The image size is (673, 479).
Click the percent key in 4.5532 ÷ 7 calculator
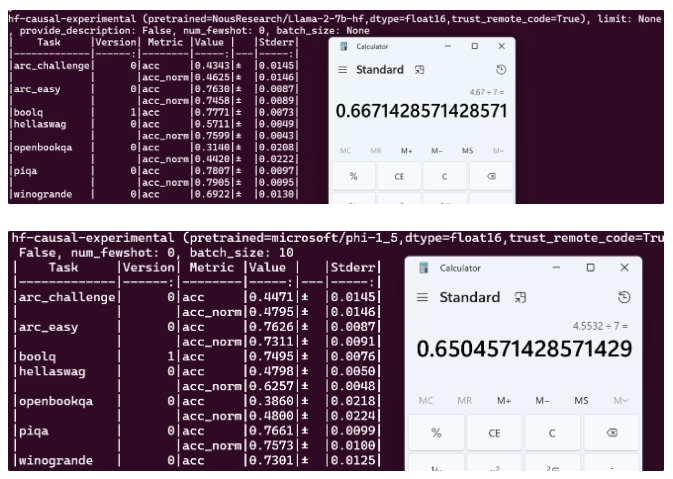pos(437,433)
